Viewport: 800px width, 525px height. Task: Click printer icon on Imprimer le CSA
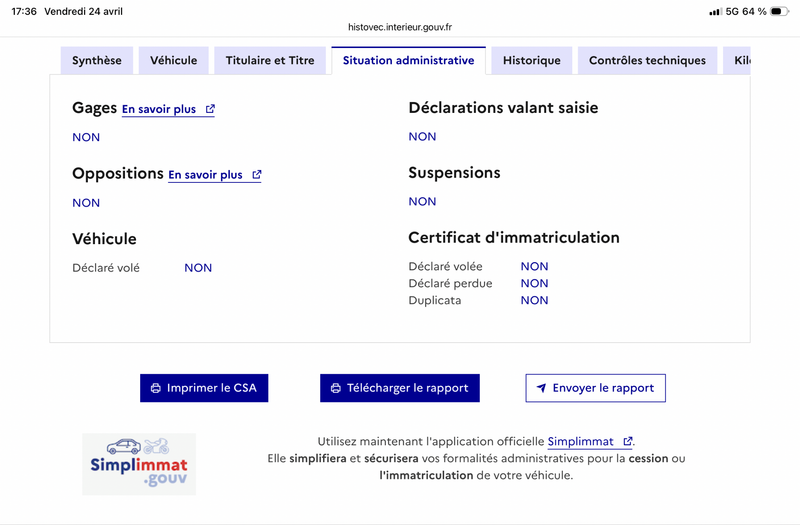[156, 388]
